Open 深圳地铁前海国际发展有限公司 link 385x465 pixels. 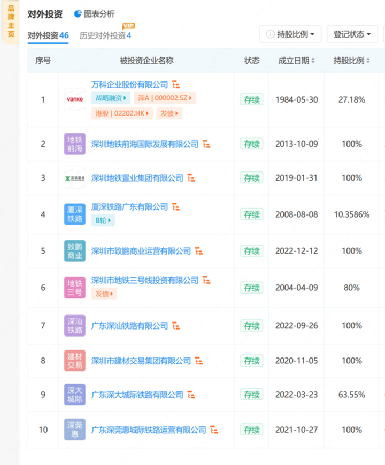click(x=145, y=144)
